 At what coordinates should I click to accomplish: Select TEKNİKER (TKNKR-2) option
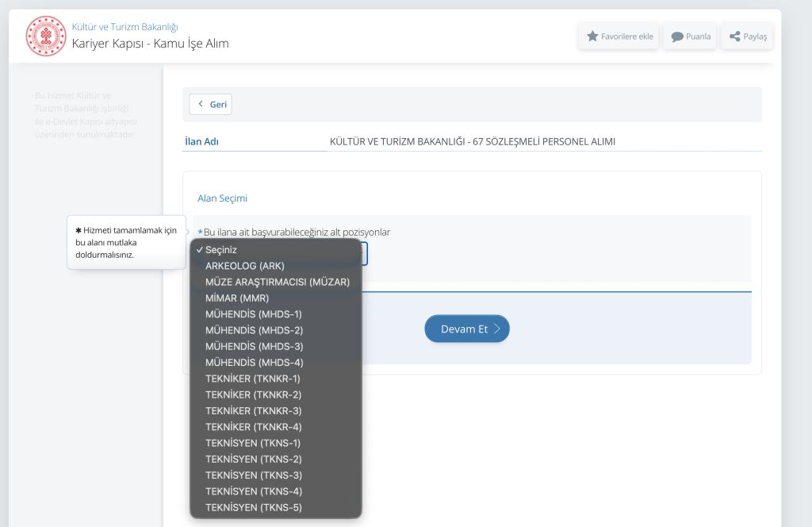tap(276, 394)
